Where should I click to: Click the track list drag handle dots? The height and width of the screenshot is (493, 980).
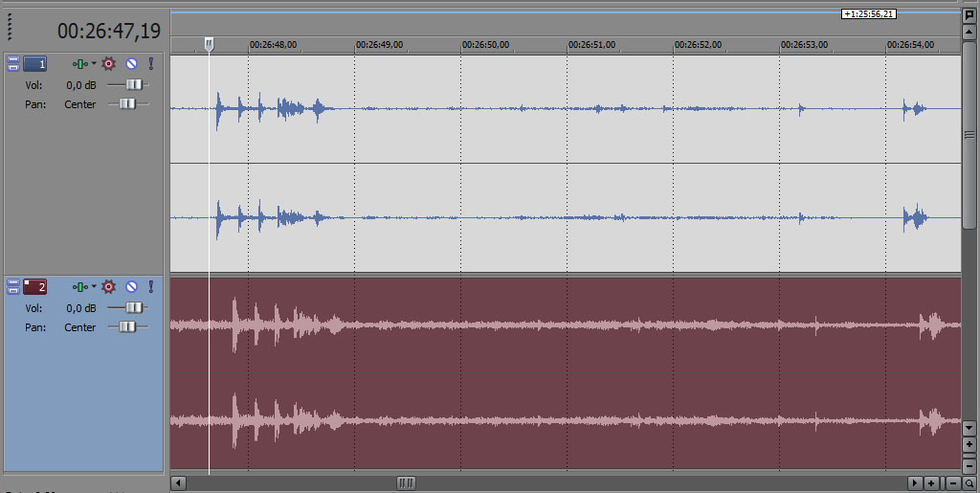10,27
